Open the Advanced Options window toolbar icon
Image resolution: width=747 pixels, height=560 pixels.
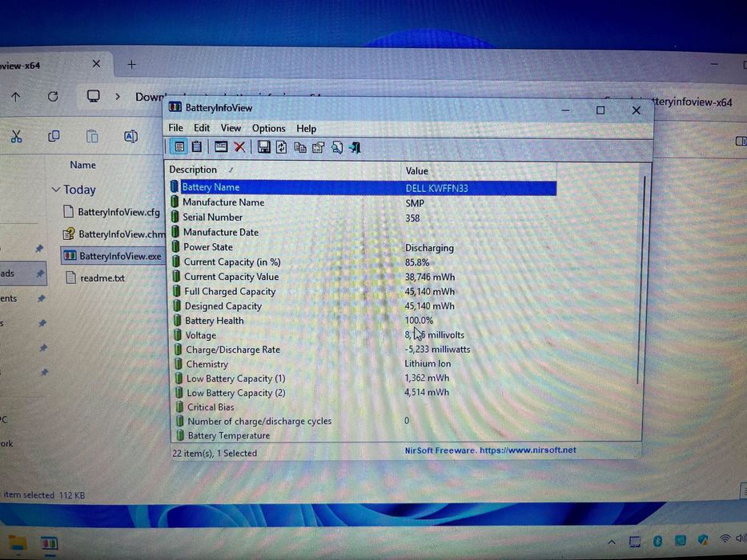coord(220,146)
